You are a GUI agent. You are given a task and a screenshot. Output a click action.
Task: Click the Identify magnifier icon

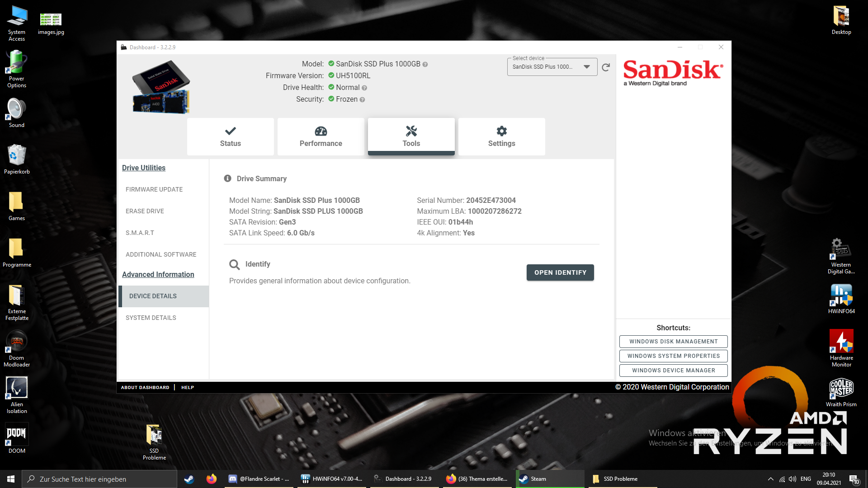[x=234, y=265]
